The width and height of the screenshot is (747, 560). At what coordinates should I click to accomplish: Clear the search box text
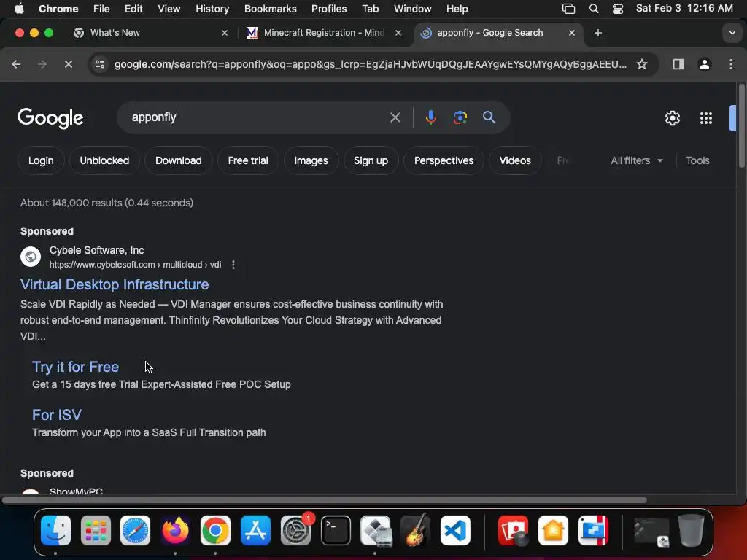pos(395,117)
